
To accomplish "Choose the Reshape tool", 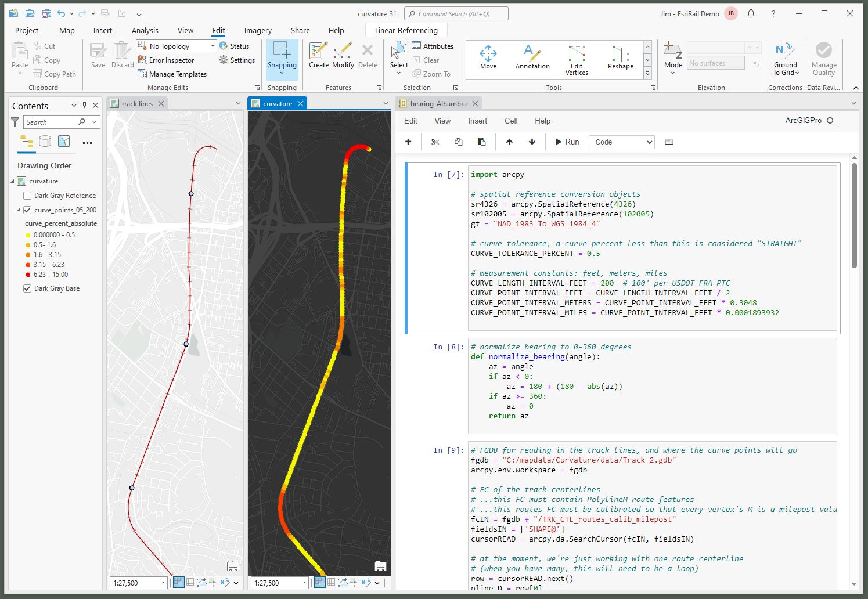I will pyautogui.click(x=619, y=58).
